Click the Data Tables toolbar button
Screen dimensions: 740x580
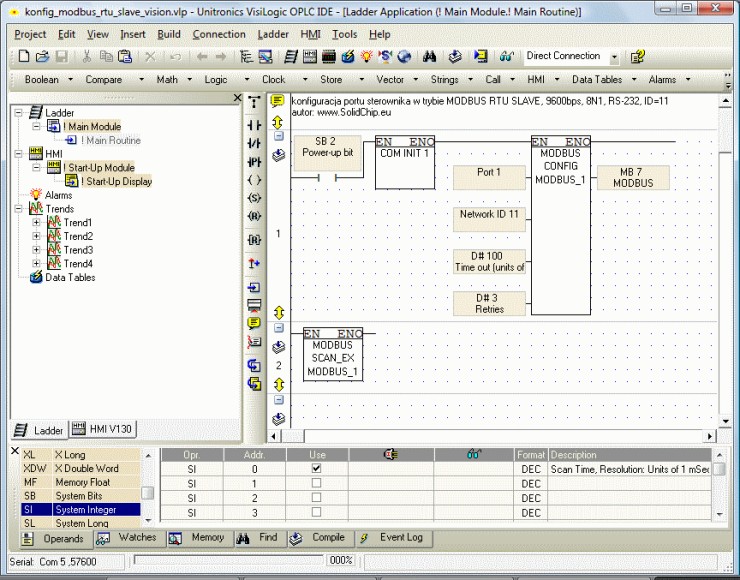point(597,79)
